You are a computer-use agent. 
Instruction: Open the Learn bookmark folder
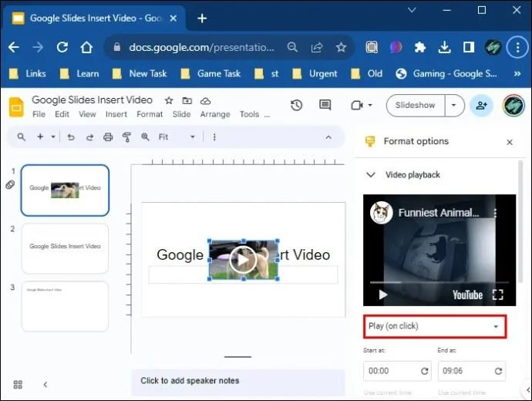(x=79, y=73)
